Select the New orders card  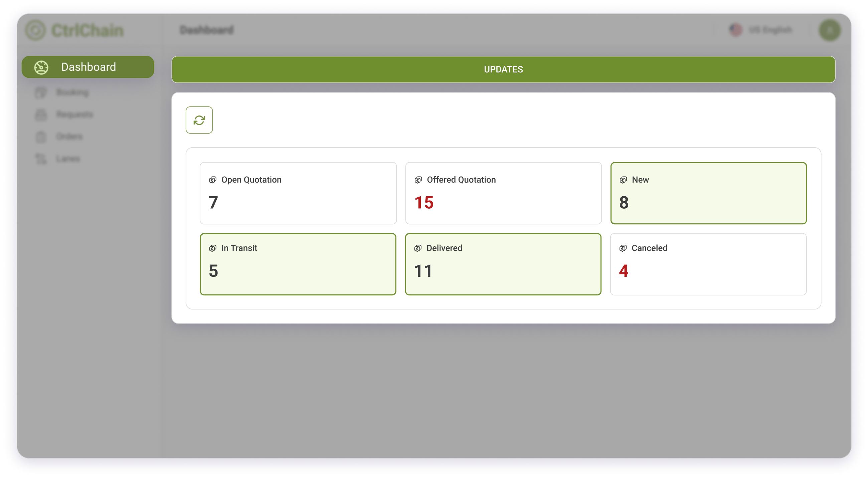click(x=709, y=193)
